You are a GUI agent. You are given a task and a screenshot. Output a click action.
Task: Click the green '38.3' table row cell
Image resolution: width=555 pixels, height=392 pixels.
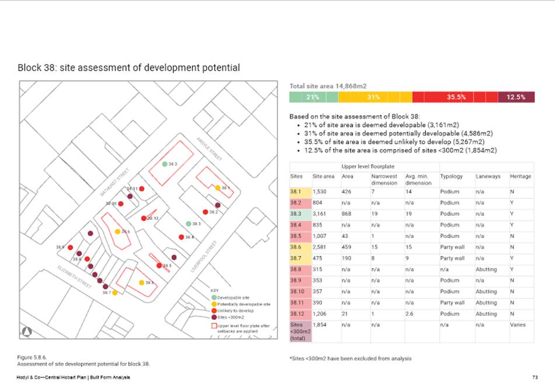(x=301, y=214)
